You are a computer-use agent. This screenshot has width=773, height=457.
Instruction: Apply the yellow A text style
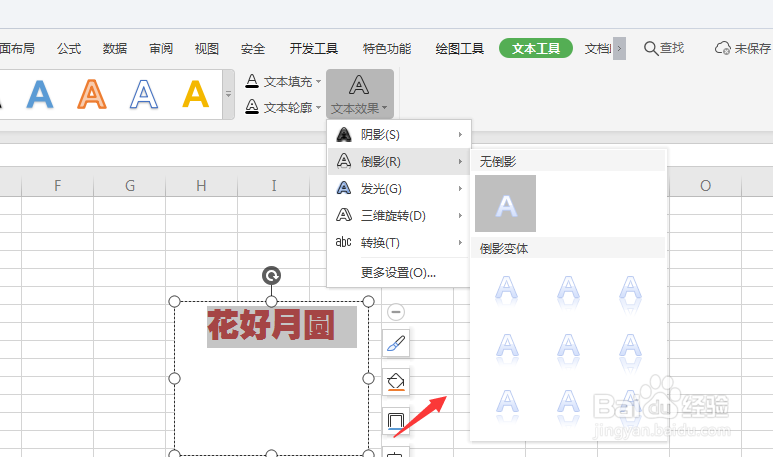pyautogui.click(x=196, y=94)
